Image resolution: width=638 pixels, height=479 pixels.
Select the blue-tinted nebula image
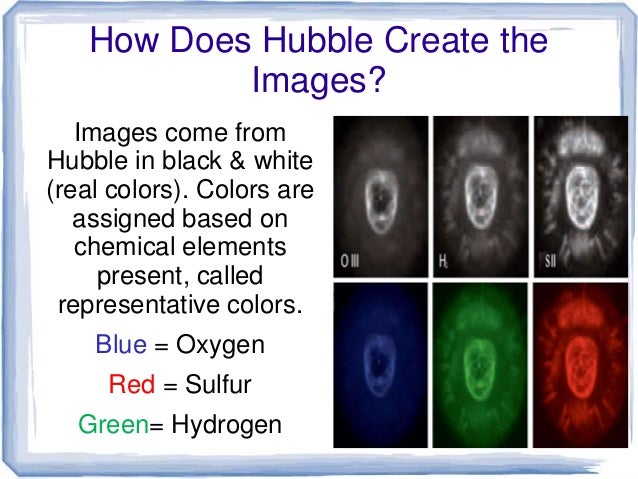380,365
